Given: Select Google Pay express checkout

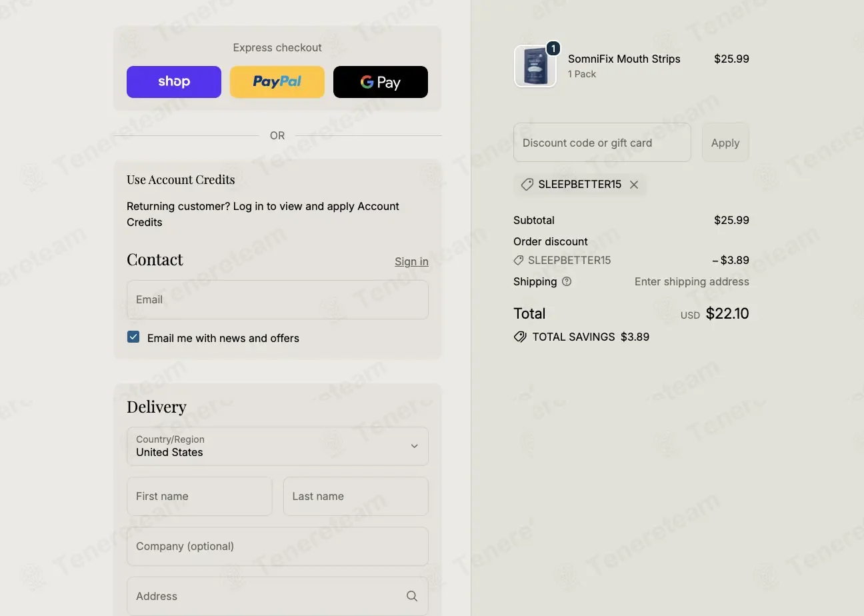Looking at the screenshot, I should coord(381,82).
